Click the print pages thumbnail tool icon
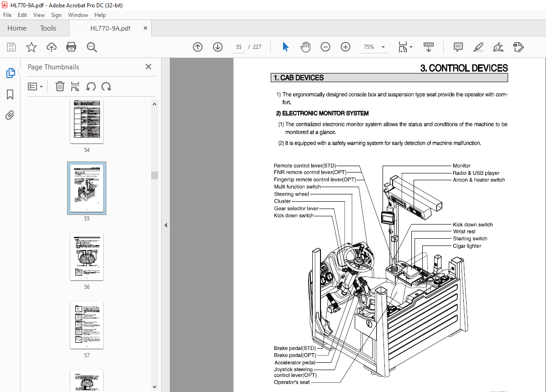The image size is (546, 392). click(75, 86)
